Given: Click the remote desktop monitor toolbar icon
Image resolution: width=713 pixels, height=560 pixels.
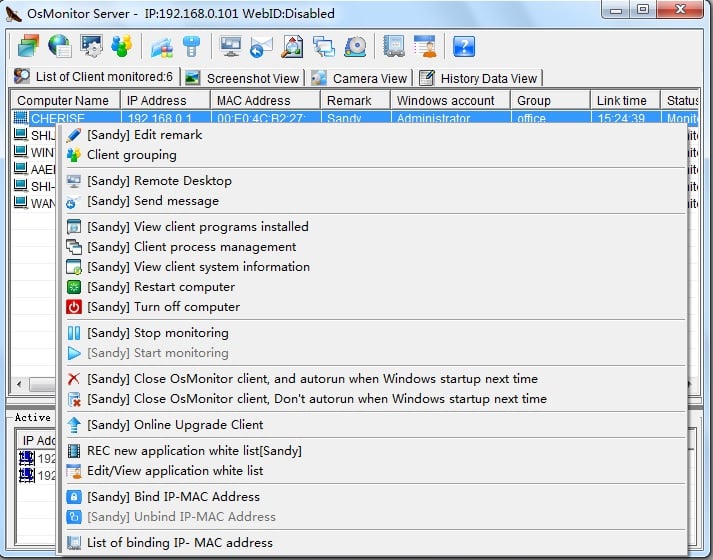Looking at the screenshot, I should coord(231,46).
